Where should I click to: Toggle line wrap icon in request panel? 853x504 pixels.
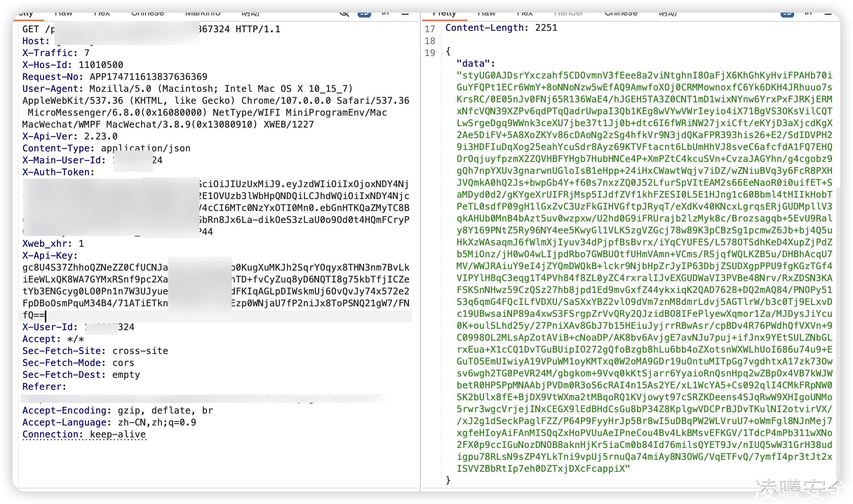364,14
